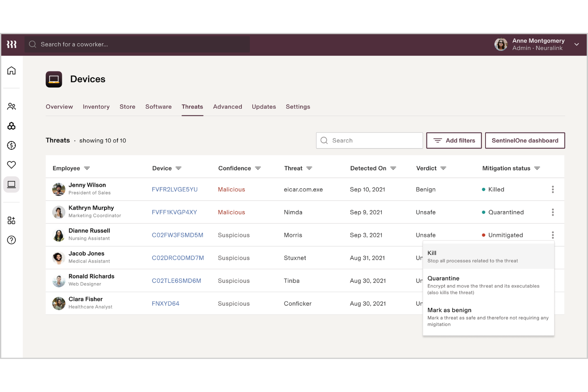This screenshot has width=588, height=392.
Task: Open the Employee column filter
Action: click(87, 168)
